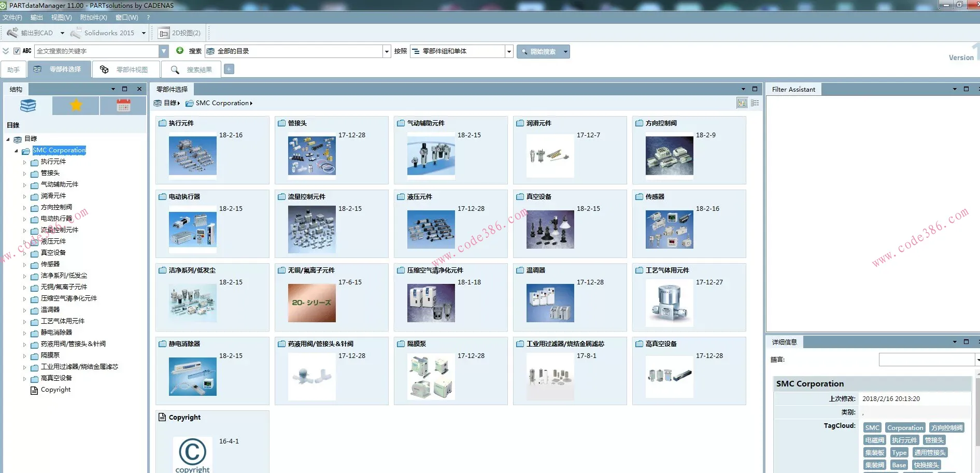This screenshot has width=980, height=473.
Task: Collapse the SMC Corporation tree node
Action: click(x=16, y=151)
